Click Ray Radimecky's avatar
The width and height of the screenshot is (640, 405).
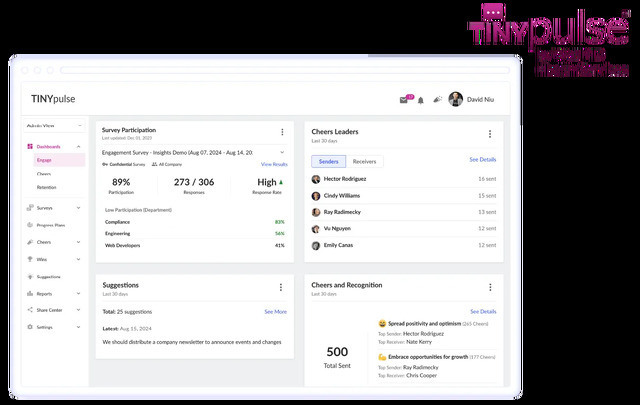pyautogui.click(x=316, y=212)
